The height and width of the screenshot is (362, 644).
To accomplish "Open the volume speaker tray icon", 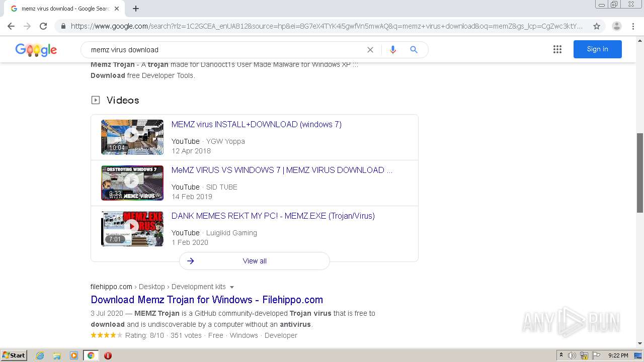I will [572, 355].
